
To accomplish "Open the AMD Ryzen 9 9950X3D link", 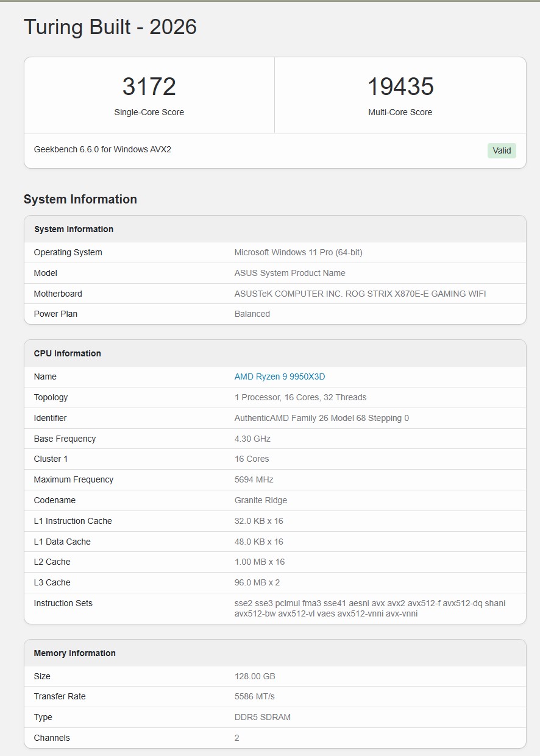I will pyautogui.click(x=280, y=376).
